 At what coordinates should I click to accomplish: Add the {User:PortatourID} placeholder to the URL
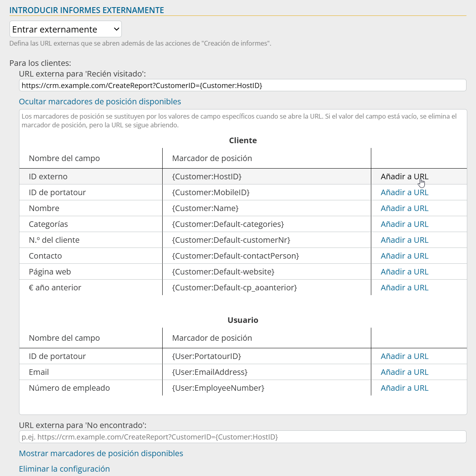coord(404,356)
